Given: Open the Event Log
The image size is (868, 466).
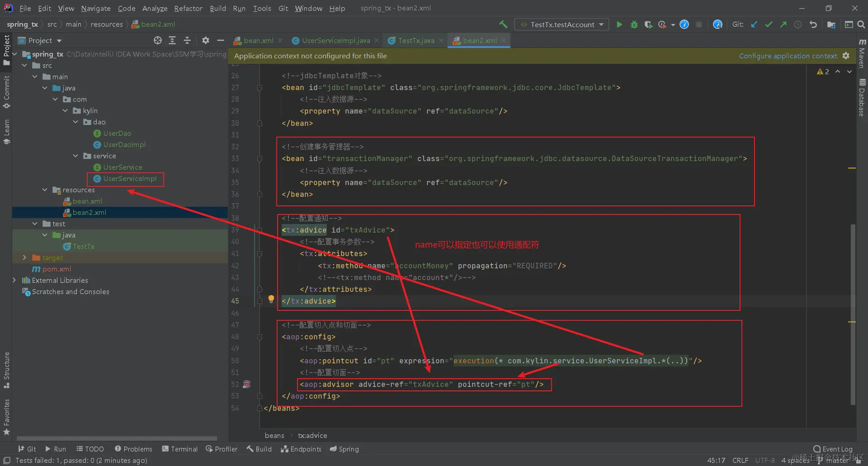Looking at the screenshot, I should (833, 449).
